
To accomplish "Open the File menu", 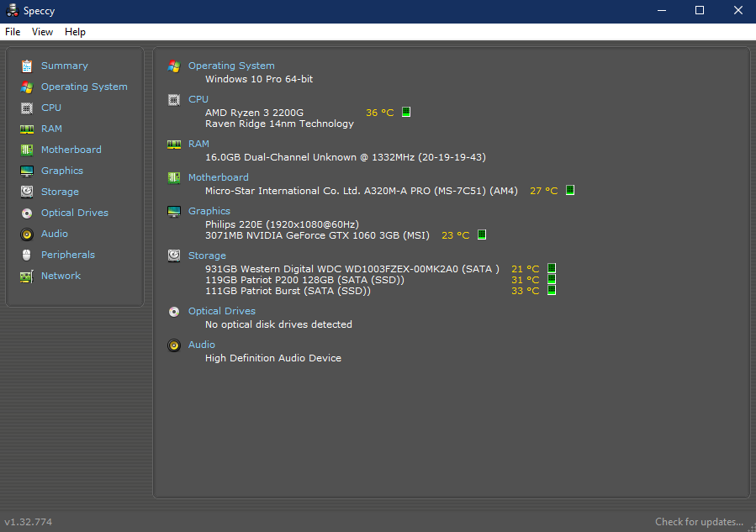I will 13,32.
